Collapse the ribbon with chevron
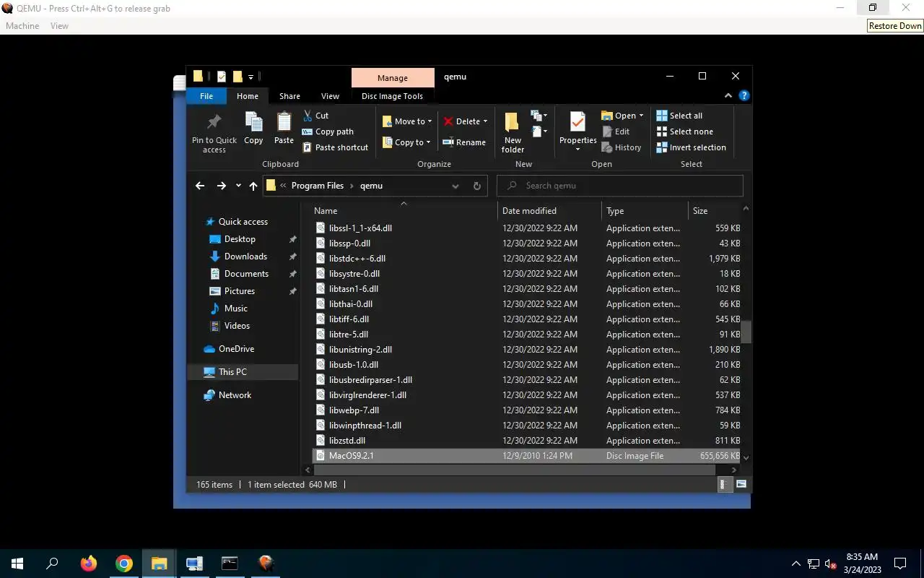Viewport: 924px width, 578px height. [728, 95]
